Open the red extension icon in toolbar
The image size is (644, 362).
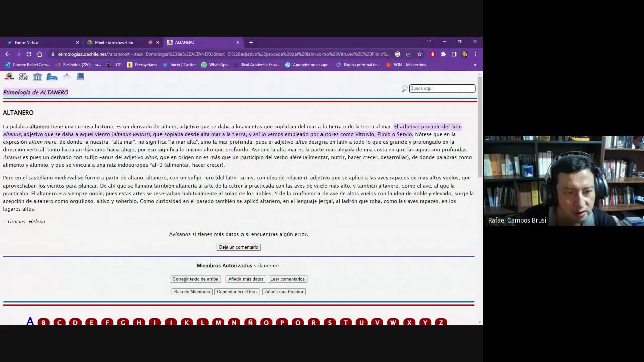(432, 54)
